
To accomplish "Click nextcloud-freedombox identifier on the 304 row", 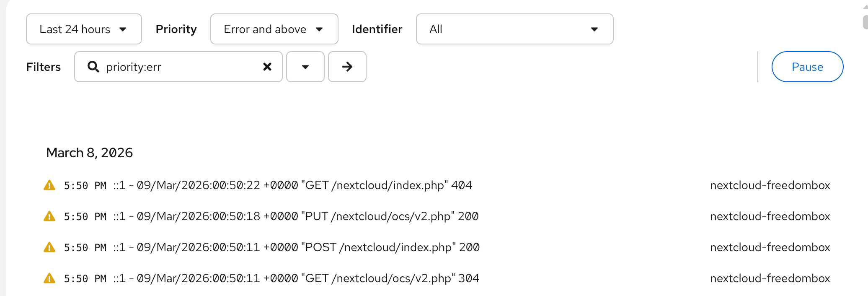I will pyautogui.click(x=770, y=278).
